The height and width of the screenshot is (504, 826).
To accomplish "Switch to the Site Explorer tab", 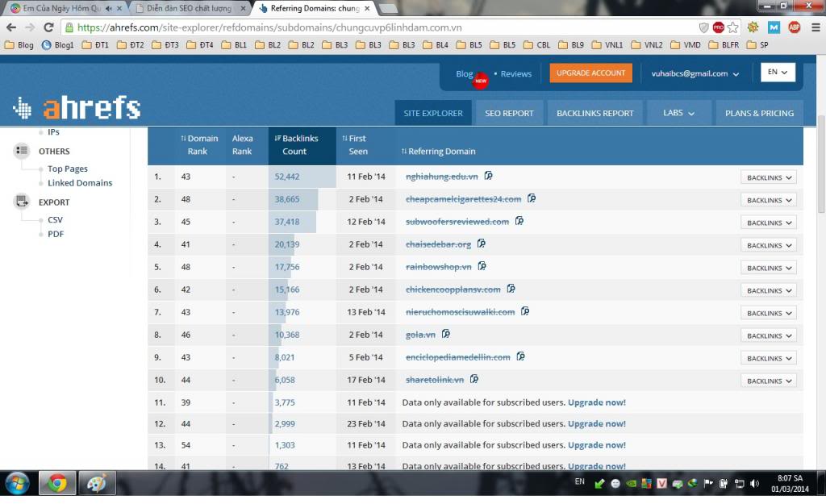I will coord(433,113).
